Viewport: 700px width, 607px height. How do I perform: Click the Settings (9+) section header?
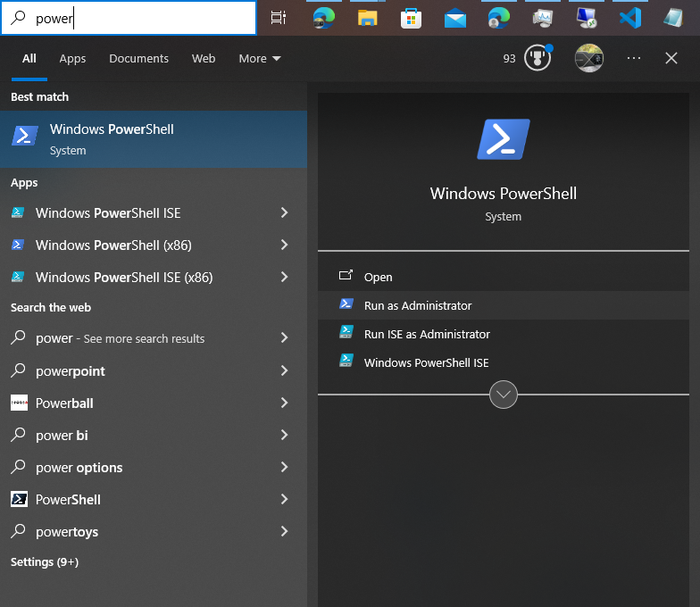[x=45, y=562]
